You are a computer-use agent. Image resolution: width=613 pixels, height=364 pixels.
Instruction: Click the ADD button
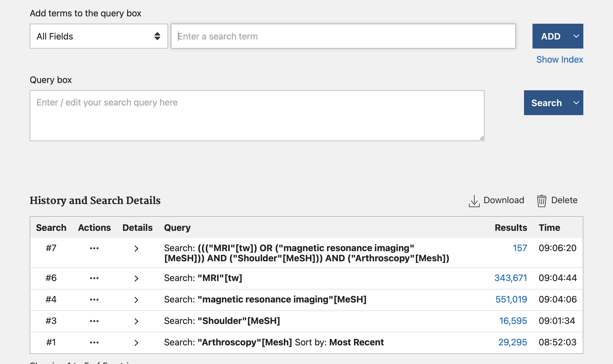551,36
